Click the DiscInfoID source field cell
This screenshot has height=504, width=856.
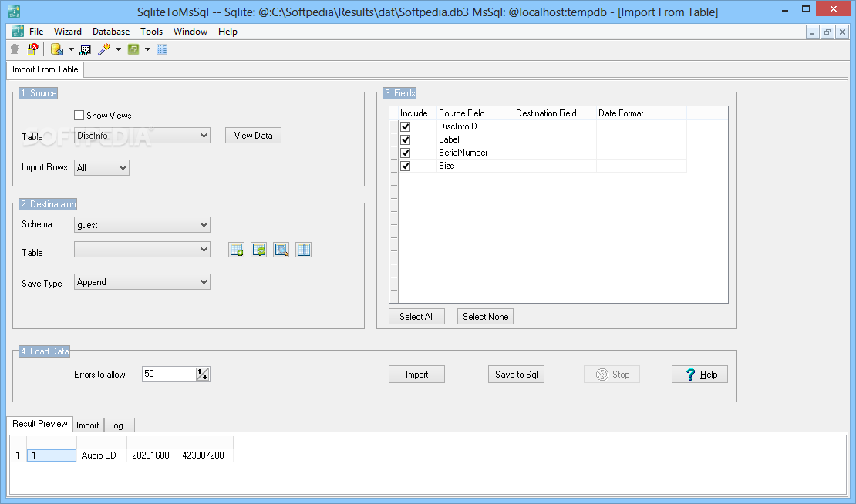click(475, 126)
